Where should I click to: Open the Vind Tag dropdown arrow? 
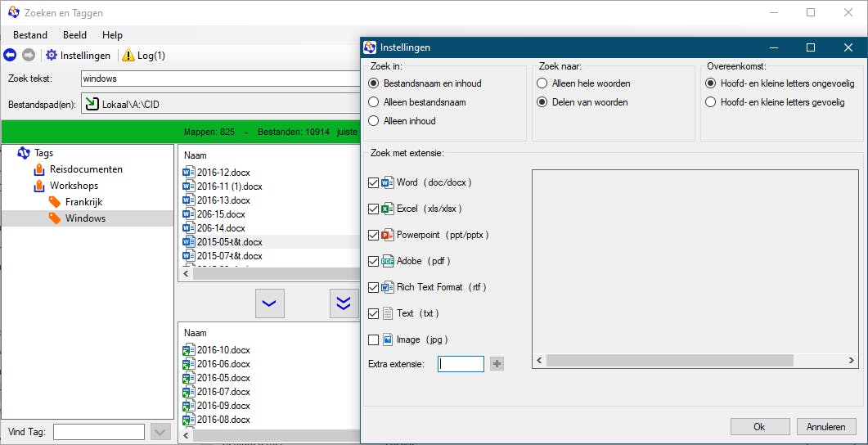click(x=160, y=432)
